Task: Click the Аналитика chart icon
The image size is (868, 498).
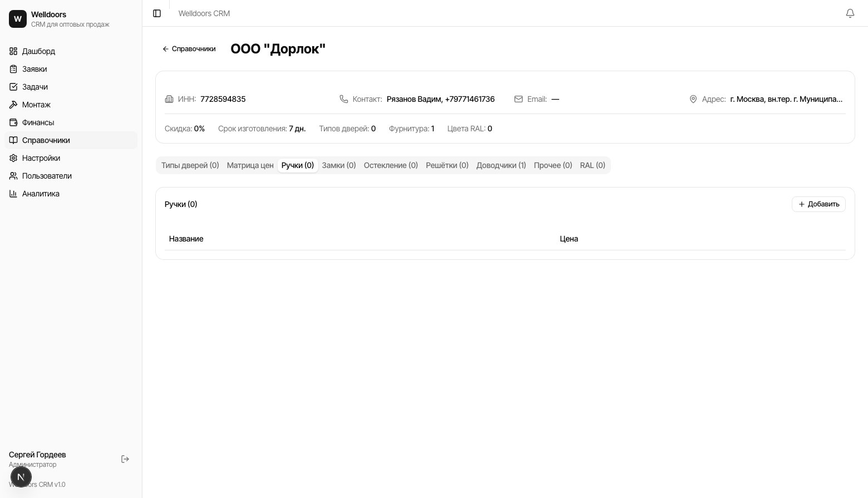Action: (13, 194)
